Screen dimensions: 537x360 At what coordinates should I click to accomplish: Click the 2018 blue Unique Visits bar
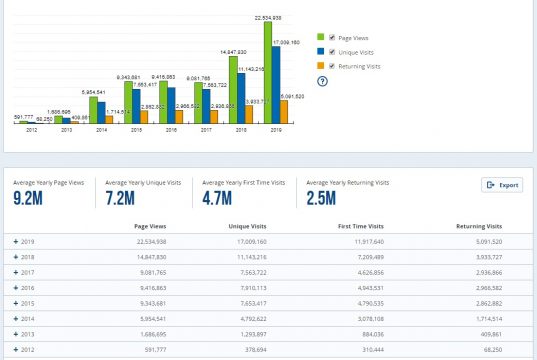(x=241, y=98)
